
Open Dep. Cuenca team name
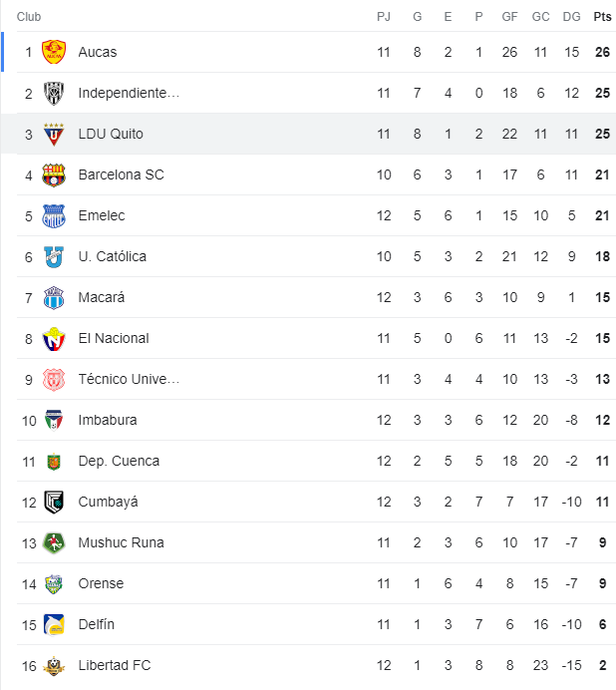(x=119, y=461)
